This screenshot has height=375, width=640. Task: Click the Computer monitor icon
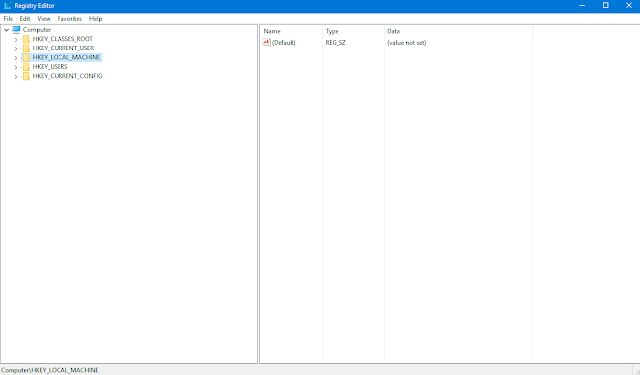click(16, 29)
